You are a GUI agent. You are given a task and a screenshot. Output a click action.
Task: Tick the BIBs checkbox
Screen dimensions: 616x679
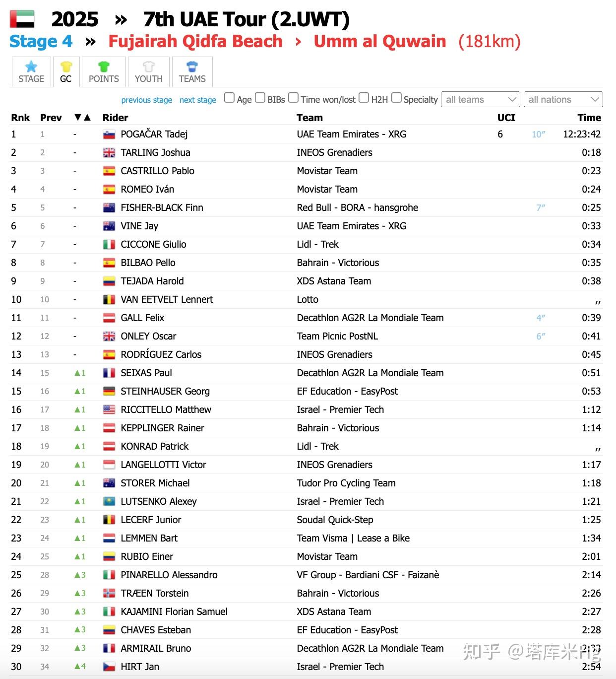point(260,98)
